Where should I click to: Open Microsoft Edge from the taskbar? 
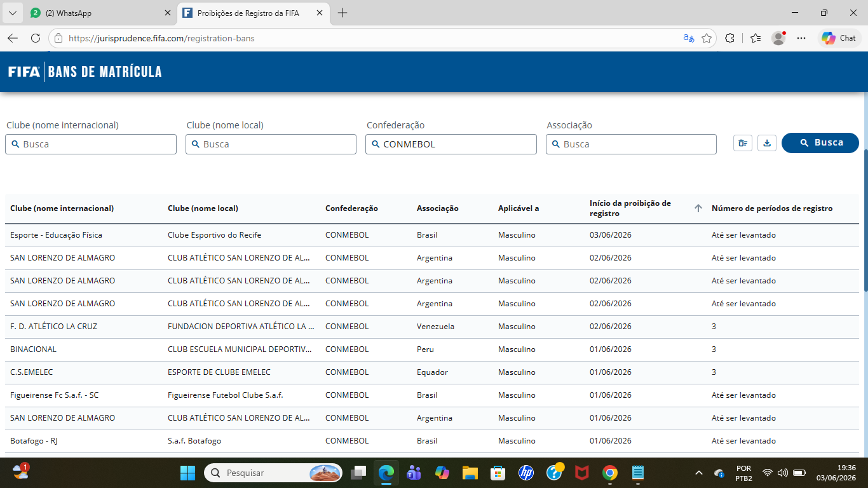386,473
